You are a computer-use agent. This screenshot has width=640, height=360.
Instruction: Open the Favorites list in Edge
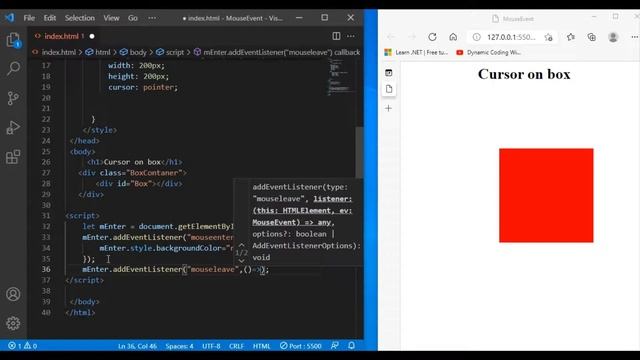571,37
